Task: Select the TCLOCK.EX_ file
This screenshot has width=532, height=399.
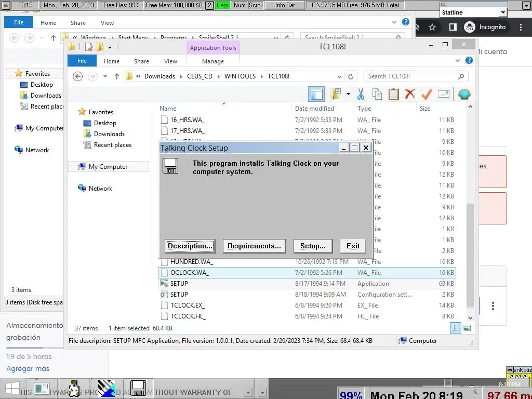Action: (307, 305)
